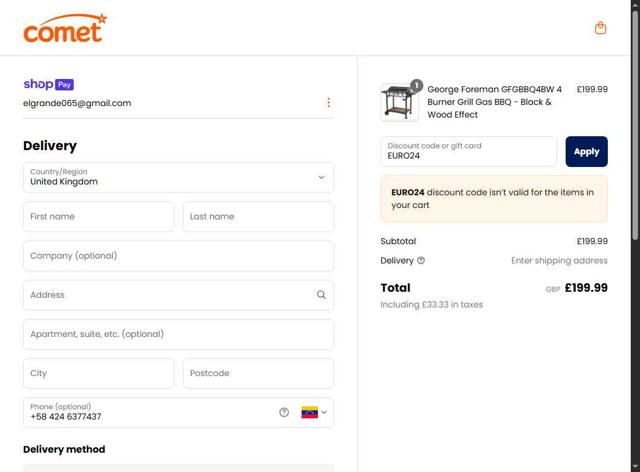This screenshot has width=640, height=472.
Task: Click the Subtotal label
Action: click(x=398, y=241)
